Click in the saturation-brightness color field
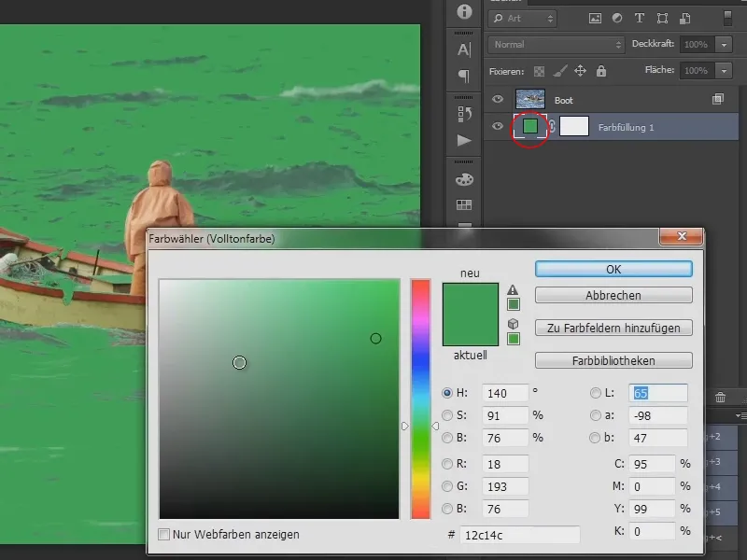Viewport: 747px width, 560px height. [279, 399]
